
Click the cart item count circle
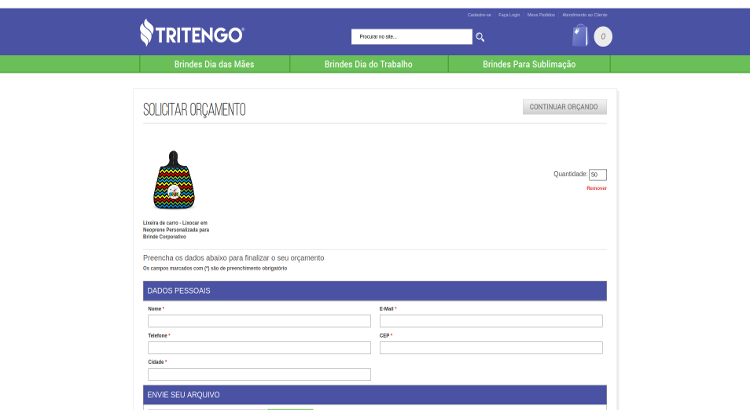603,36
